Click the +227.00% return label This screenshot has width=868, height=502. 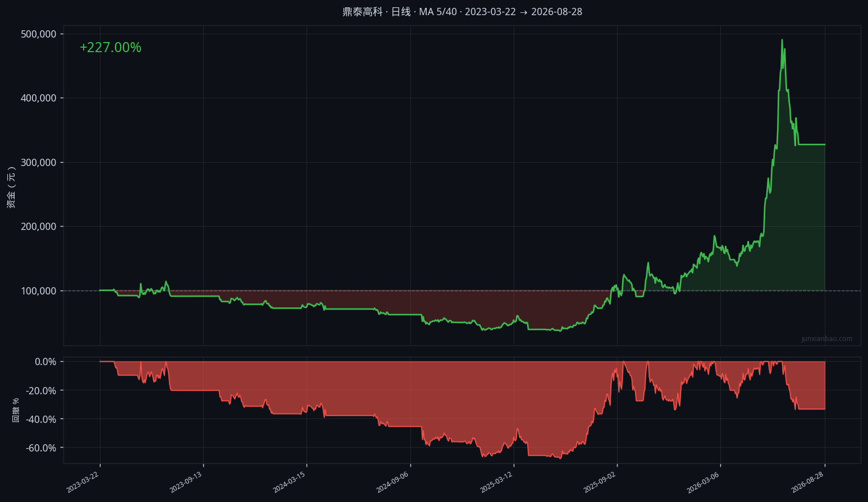click(x=111, y=48)
